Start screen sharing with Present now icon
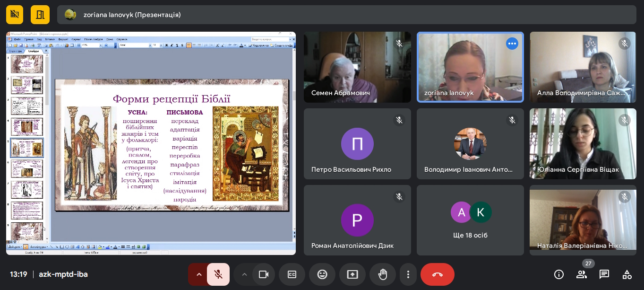Viewport: 644px width, 290px height. pyautogui.click(x=352, y=274)
